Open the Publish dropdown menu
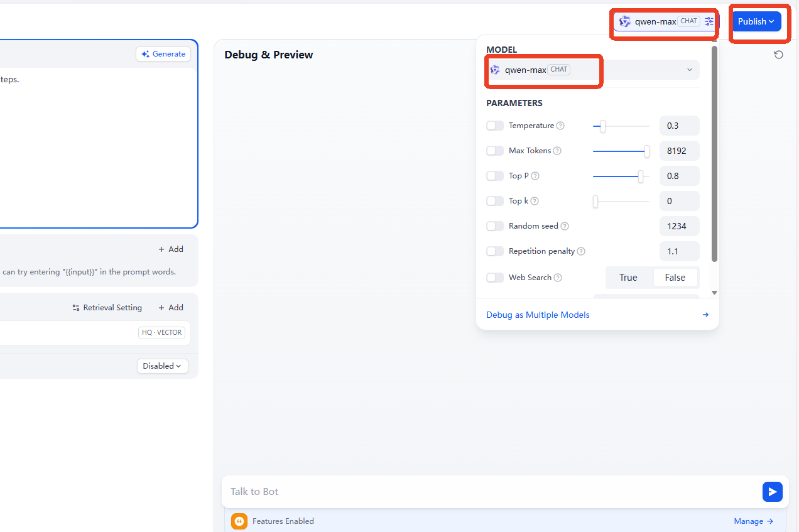799x532 pixels. (x=756, y=21)
